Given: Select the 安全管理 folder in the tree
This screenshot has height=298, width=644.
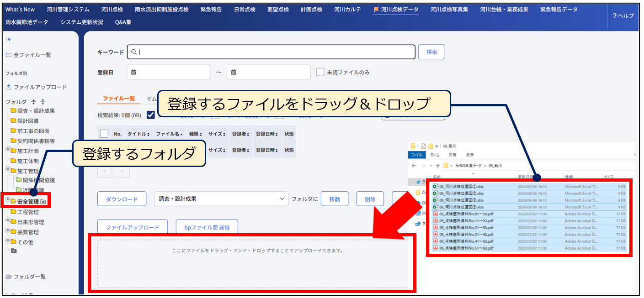Looking at the screenshot, I should point(28,202).
